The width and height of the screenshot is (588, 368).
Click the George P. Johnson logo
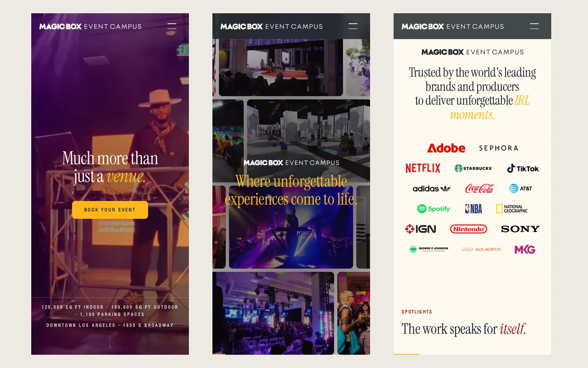click(429, 249)
